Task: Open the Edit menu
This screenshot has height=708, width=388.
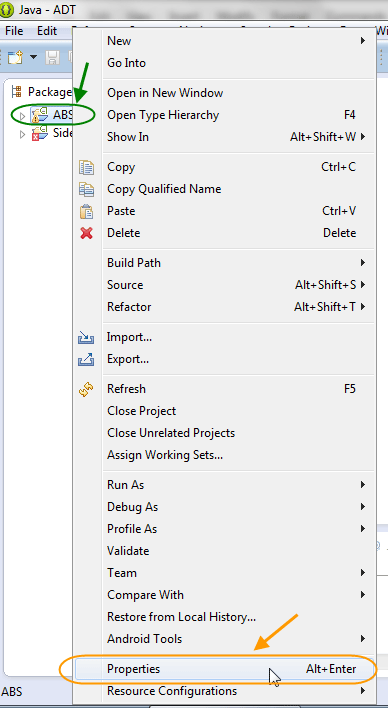Action: (x=47, y=31)
